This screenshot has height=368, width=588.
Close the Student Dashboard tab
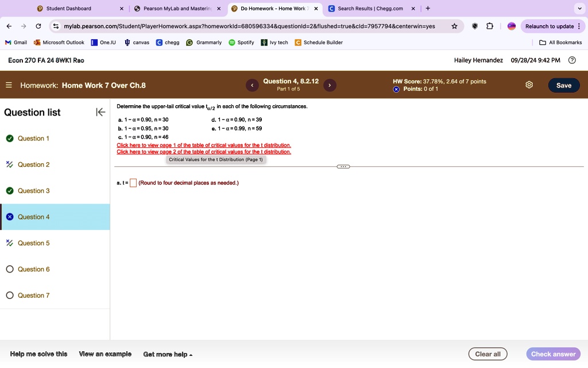[x=122, y=8]
